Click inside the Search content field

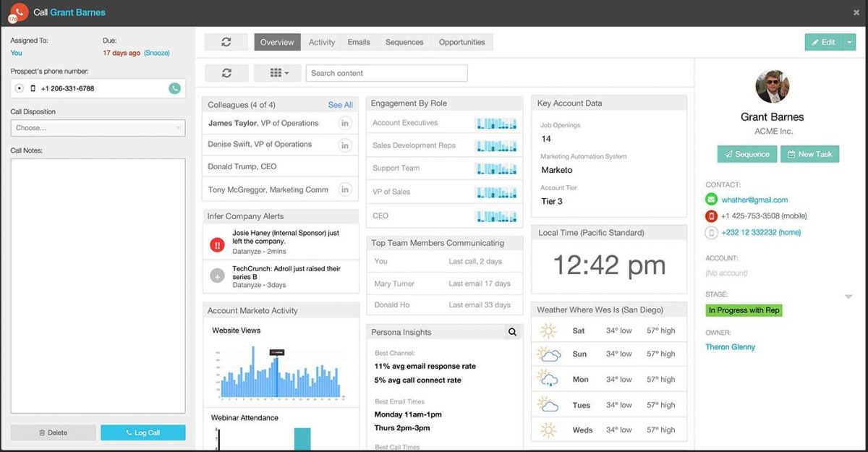(386, 72)
